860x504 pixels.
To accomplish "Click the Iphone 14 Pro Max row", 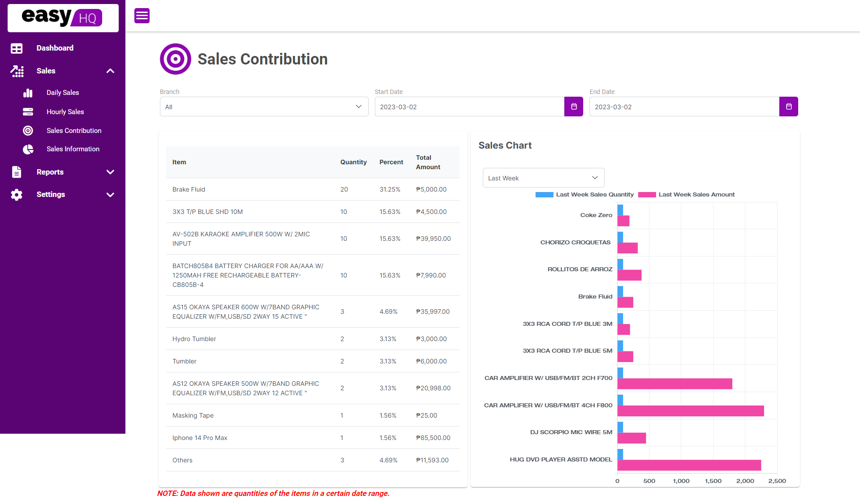I will tap(313, 438).
